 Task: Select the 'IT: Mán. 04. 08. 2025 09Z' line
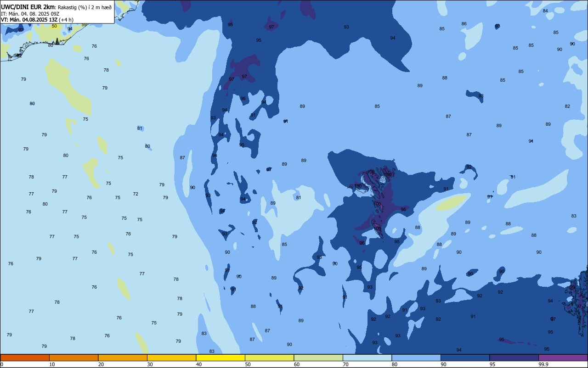click(30, 13)
